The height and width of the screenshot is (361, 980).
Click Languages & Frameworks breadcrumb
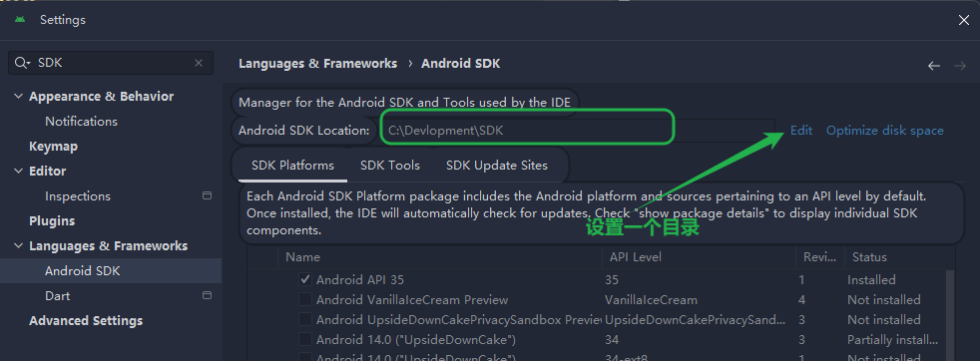click(x=318, y=64)
